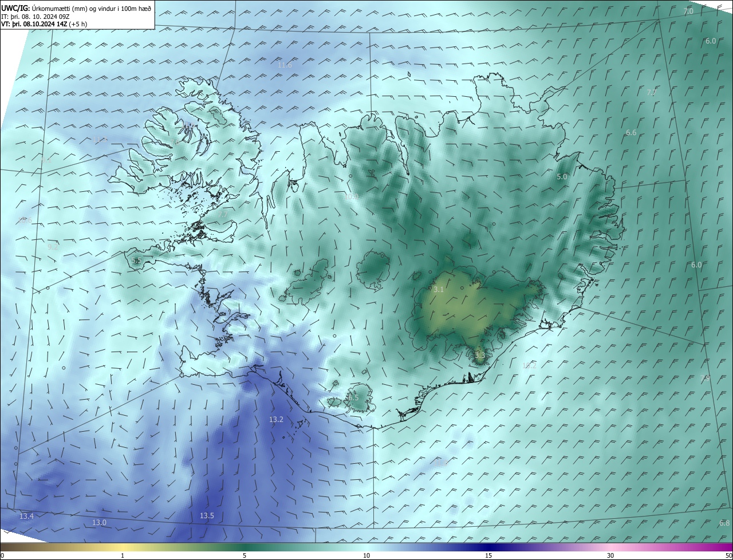
Task: Click the 6.8 value label
Action: click(724, 523)
